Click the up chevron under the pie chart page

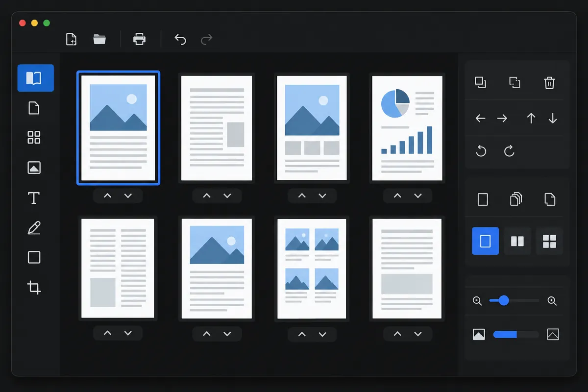coord(397,196)
